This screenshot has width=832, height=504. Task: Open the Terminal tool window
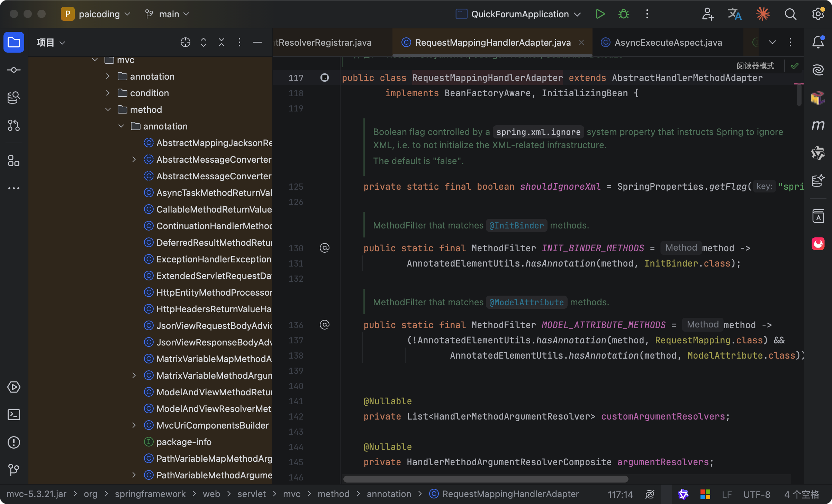click(13, 414)
